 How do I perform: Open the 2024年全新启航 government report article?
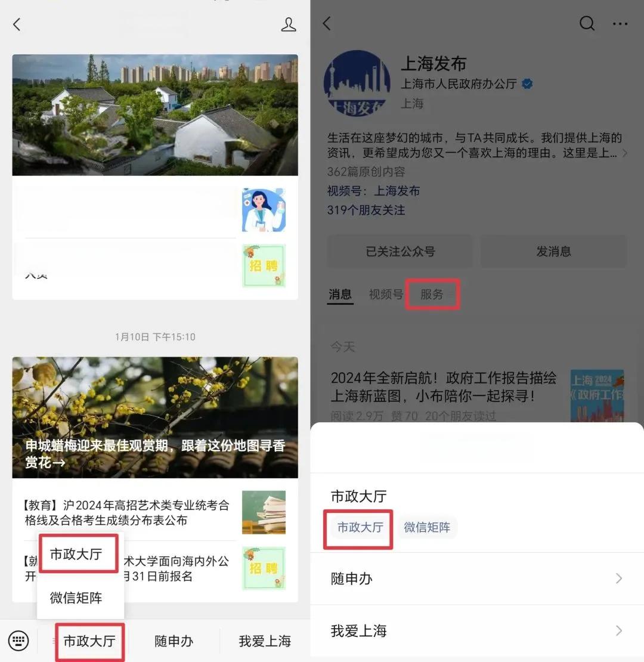tap(444, 386)
